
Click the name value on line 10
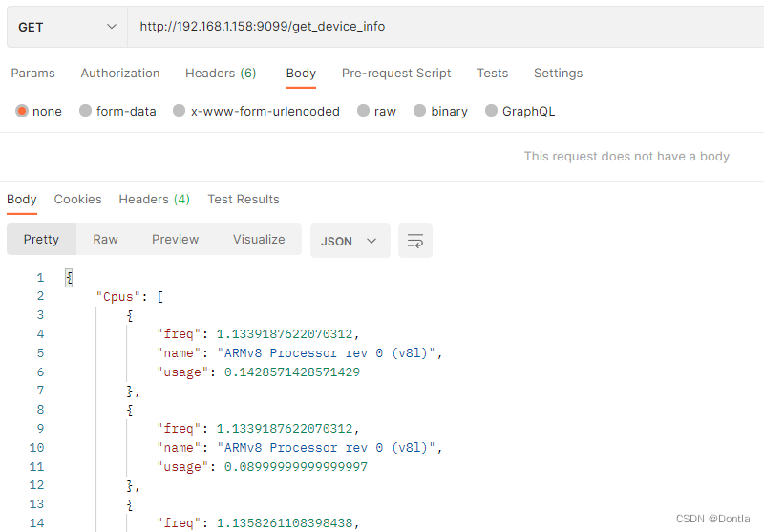tap(326, 448)
